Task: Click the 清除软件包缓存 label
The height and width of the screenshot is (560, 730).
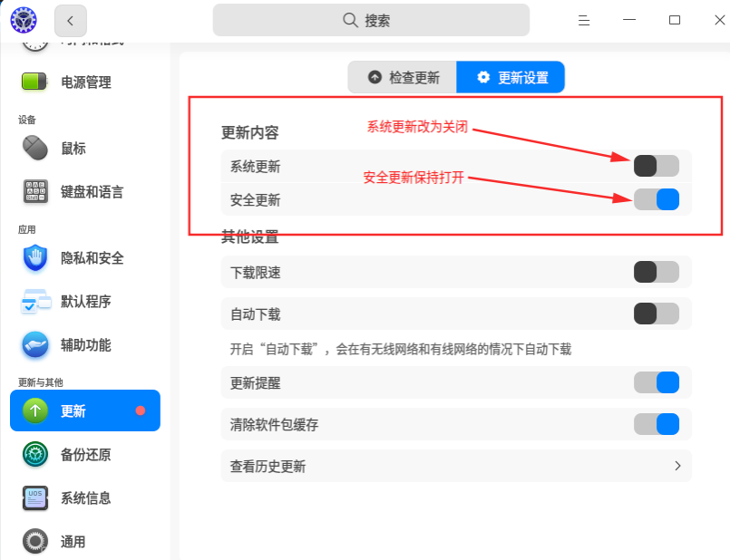Action: coord(274,425)
